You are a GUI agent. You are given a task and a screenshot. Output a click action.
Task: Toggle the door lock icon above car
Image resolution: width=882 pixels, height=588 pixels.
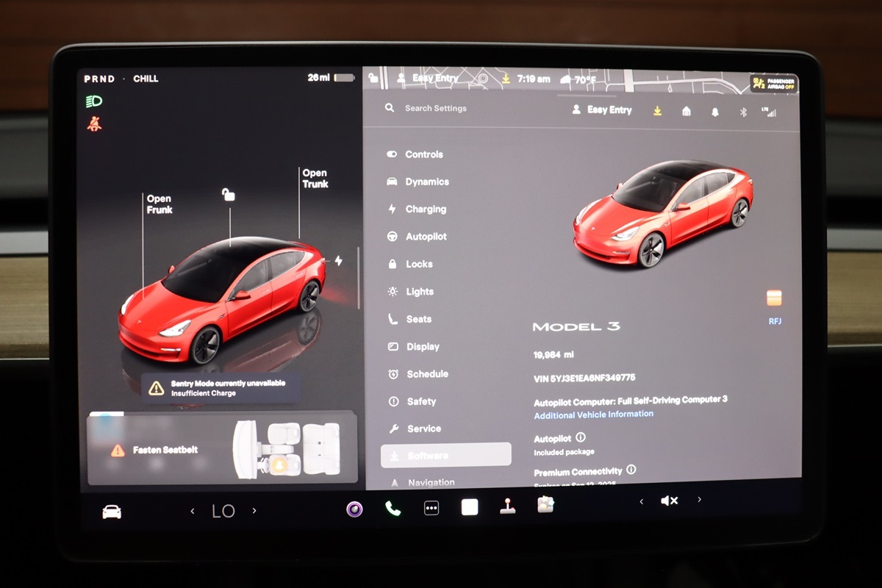tap(229, 194)
